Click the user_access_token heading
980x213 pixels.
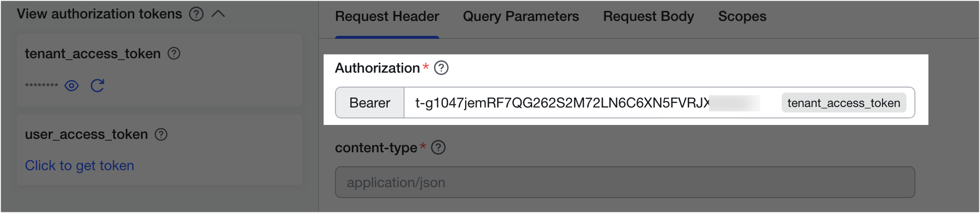tap(86, 134)
